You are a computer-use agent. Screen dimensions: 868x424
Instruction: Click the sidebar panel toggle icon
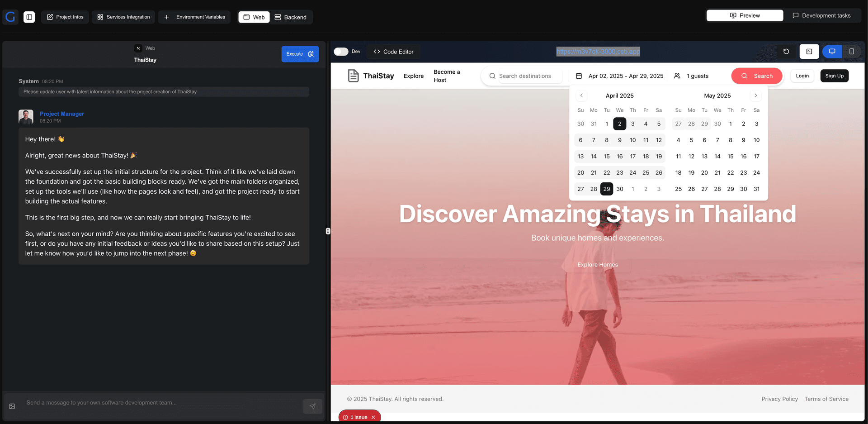[x=29, y=17]
